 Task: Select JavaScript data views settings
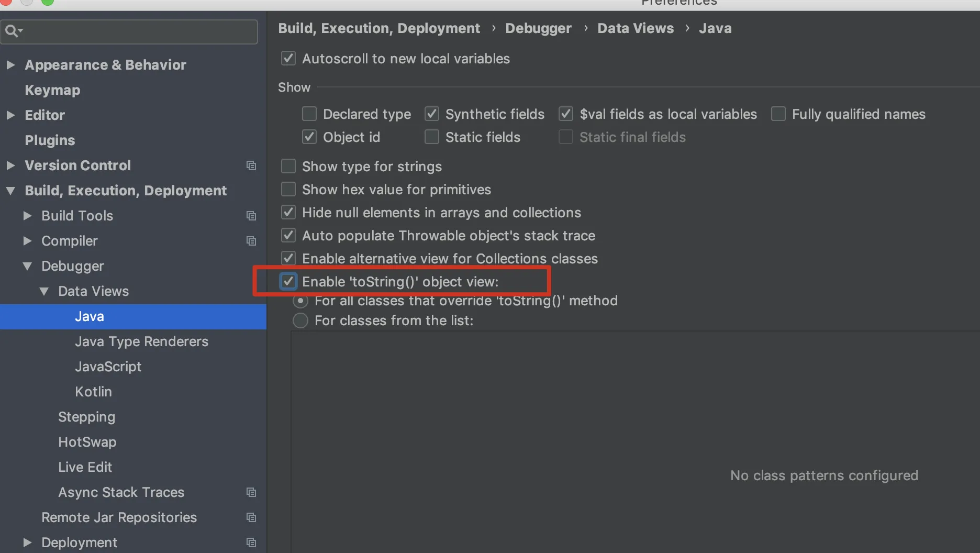point(108,367)
